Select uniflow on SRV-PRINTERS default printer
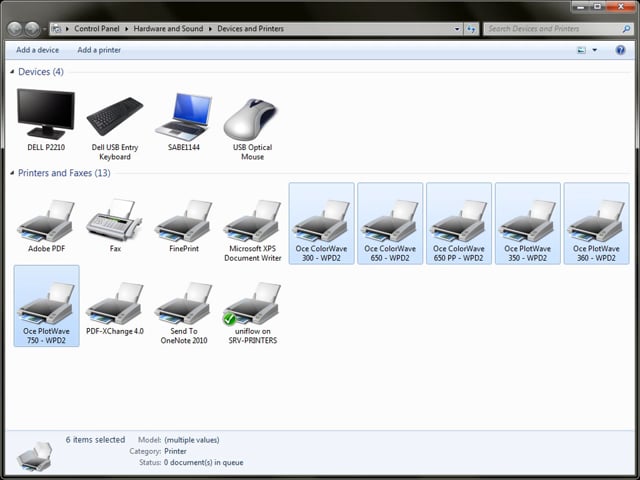The height and width of the screenshot is (480, 640). coord(252,310)
